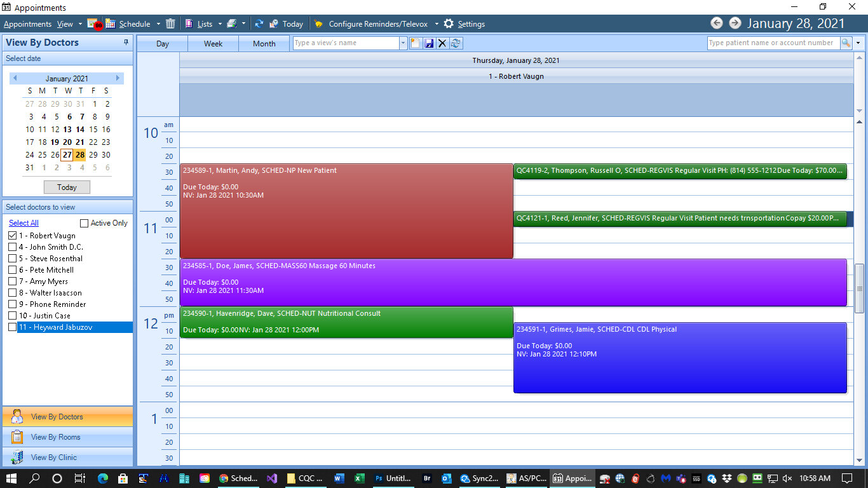Click the Settings gear icon
Screen dimensions: 868x488
(449, 24)
